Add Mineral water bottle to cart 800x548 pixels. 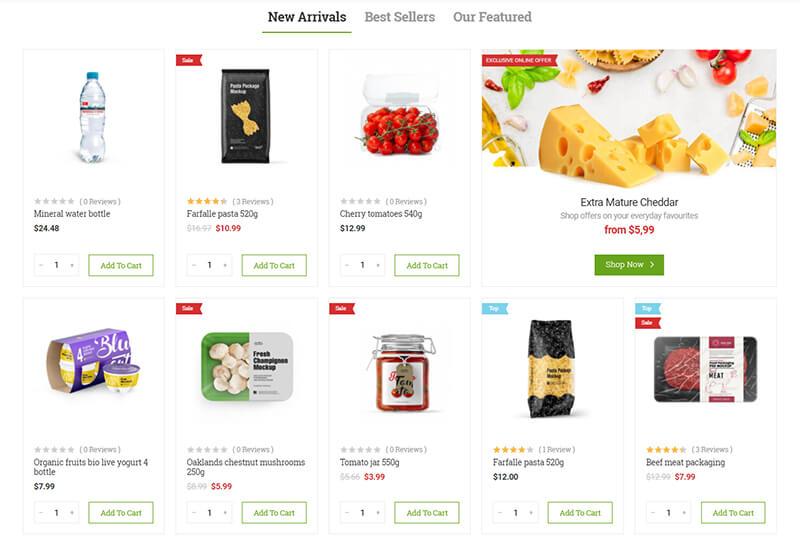tap(121, 265)
